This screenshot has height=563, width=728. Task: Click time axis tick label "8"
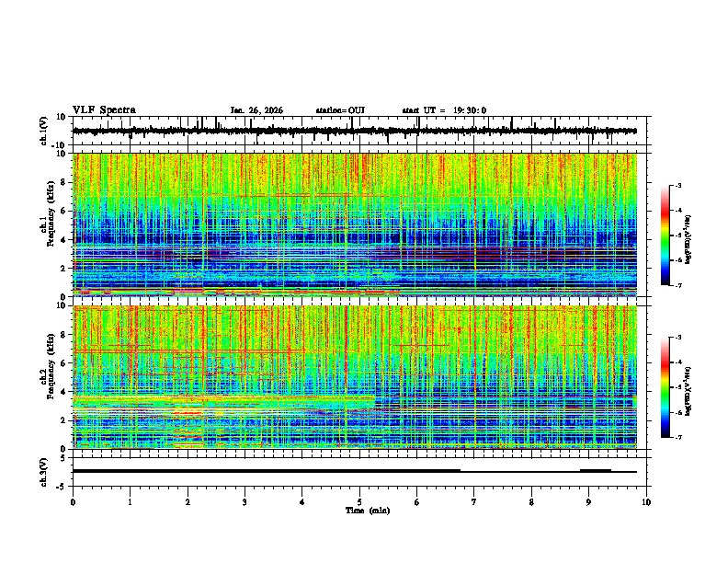click(x=531, y=502)
